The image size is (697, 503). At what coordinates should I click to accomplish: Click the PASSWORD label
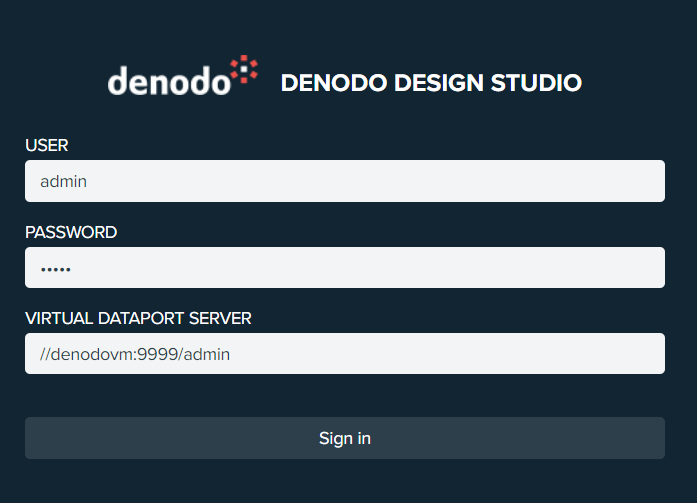click(71, 232)
